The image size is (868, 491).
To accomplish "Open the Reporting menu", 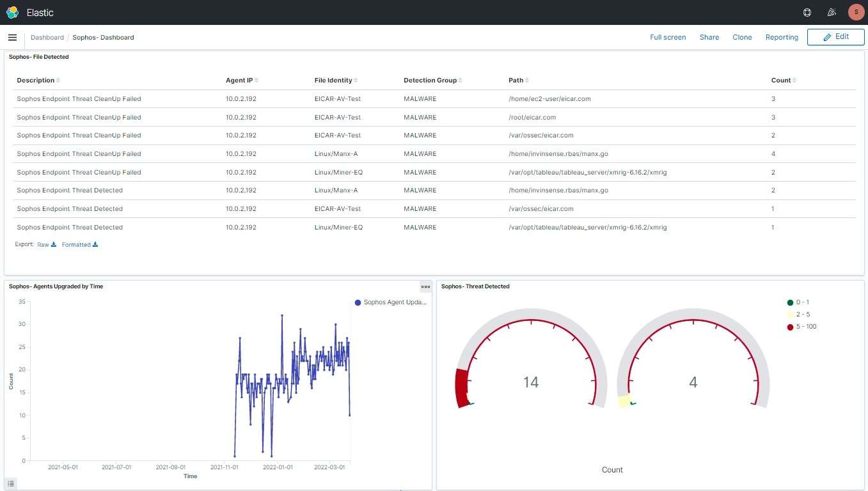I will pos(782,37).
